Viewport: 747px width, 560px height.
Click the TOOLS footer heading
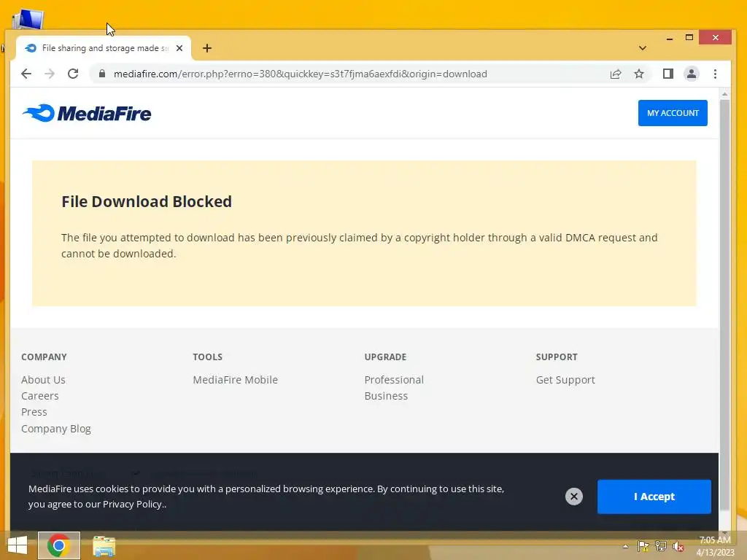point(208,357)
